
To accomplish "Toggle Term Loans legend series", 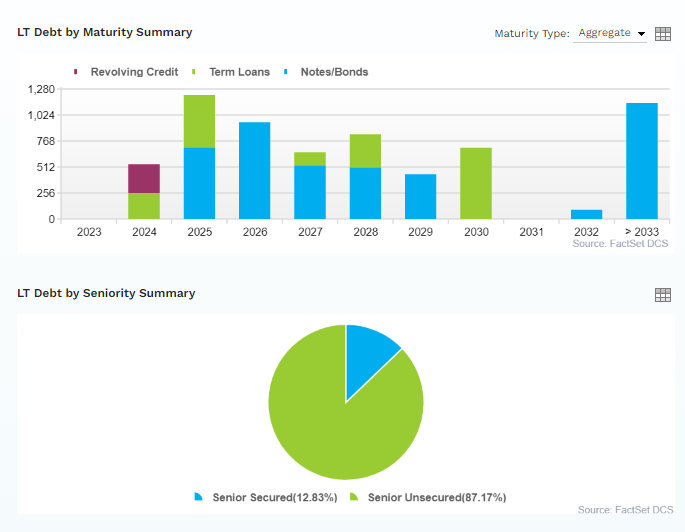I will click(231, 72).
